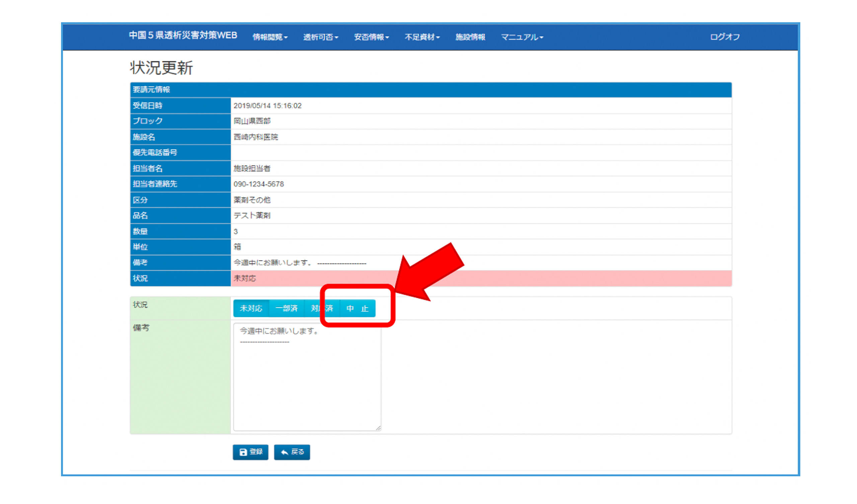Click the floppy disk save icon

coord(243,452)
